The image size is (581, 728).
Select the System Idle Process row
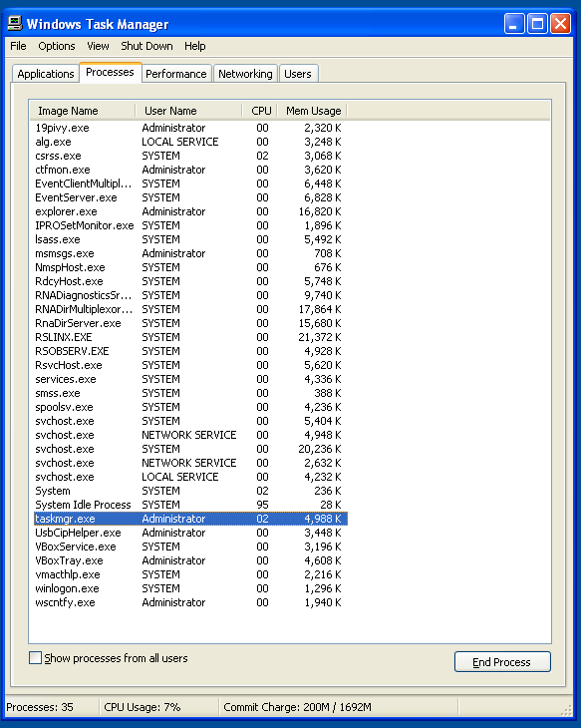190,505
